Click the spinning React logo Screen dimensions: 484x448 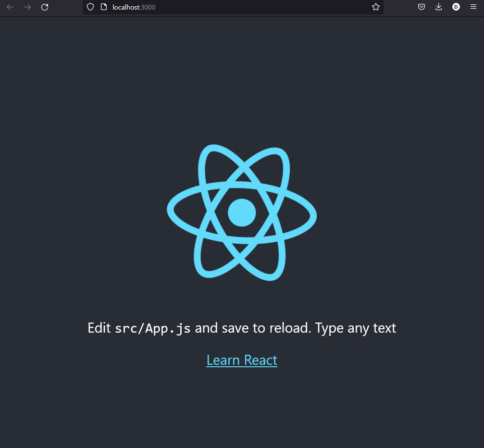point(242,212)
